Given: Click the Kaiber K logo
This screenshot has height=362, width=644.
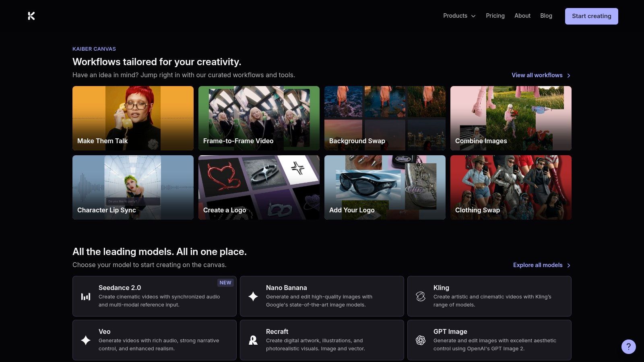Looking at the screenshot, I should tap(31, 16).
